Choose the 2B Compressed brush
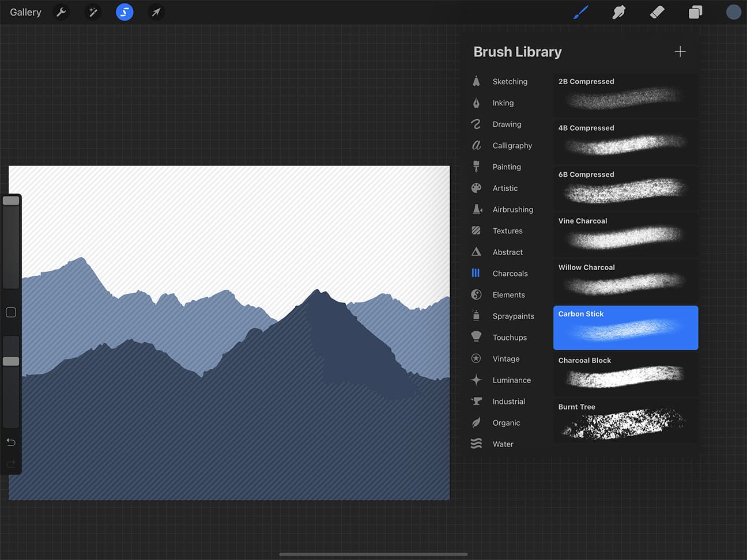This screenshot has width=747, height=560. tap(625, 95)
